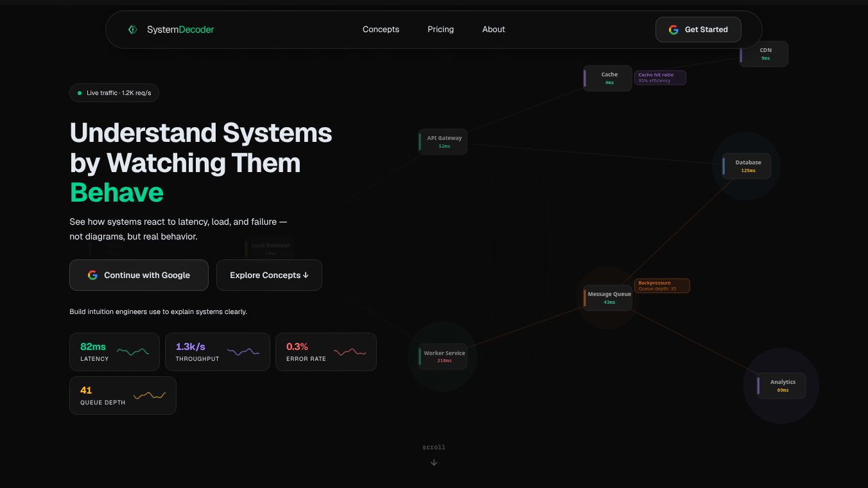Click the scroll down arrow icon
Screen dimensions: 868x488
[x=434, y=462]
